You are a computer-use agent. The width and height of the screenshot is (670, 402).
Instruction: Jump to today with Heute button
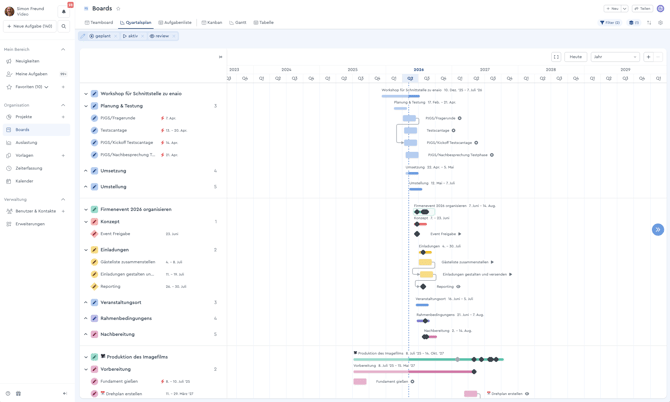pyautogui.click(x=576, y=57)
